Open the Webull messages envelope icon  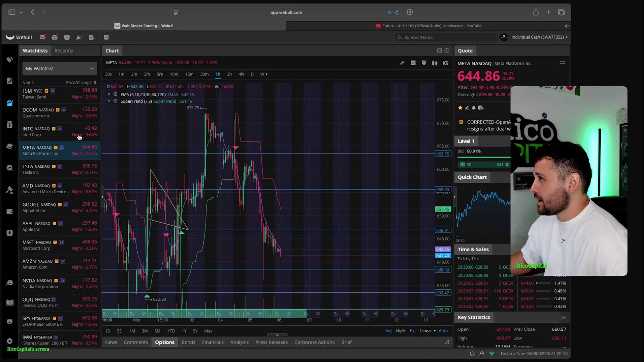(x=43, y=37)
